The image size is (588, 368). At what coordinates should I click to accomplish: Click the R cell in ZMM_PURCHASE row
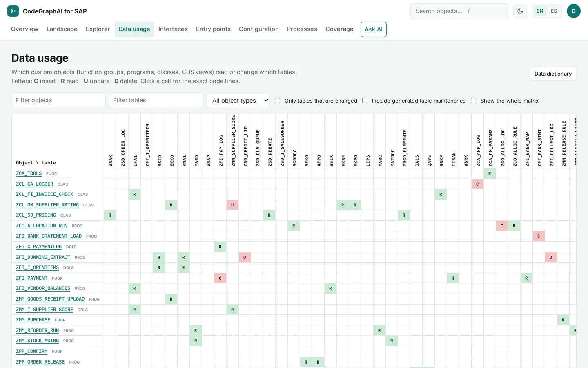coord(563,320)
